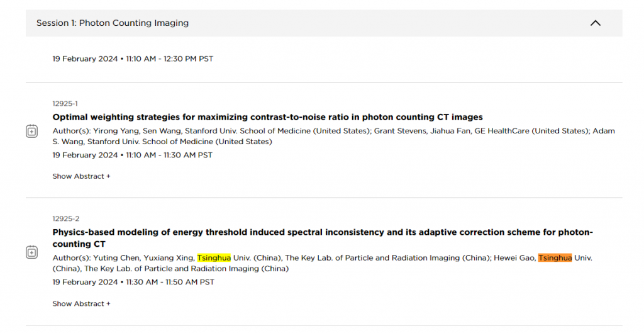The width and height of the screenshot is (644, 333).
Task: Click paper number 12925-1
Action: click(65, 104)
